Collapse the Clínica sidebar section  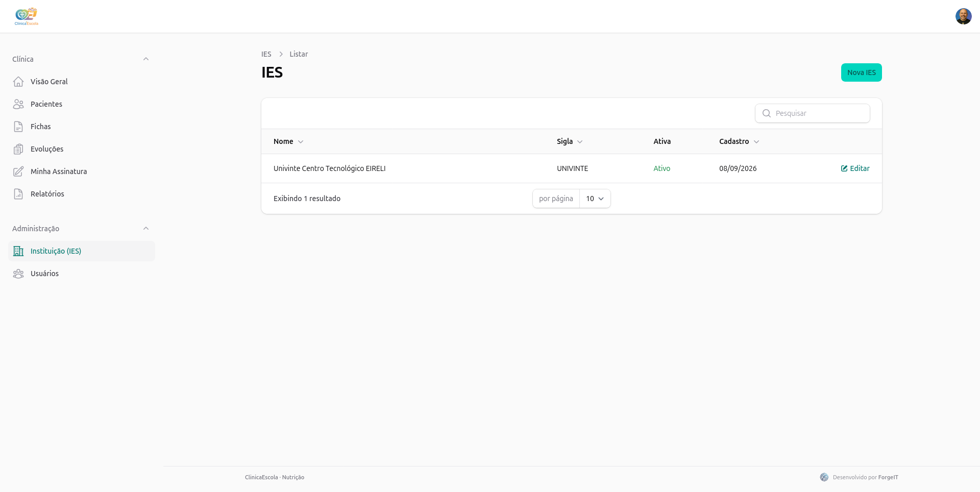[146, 59]
